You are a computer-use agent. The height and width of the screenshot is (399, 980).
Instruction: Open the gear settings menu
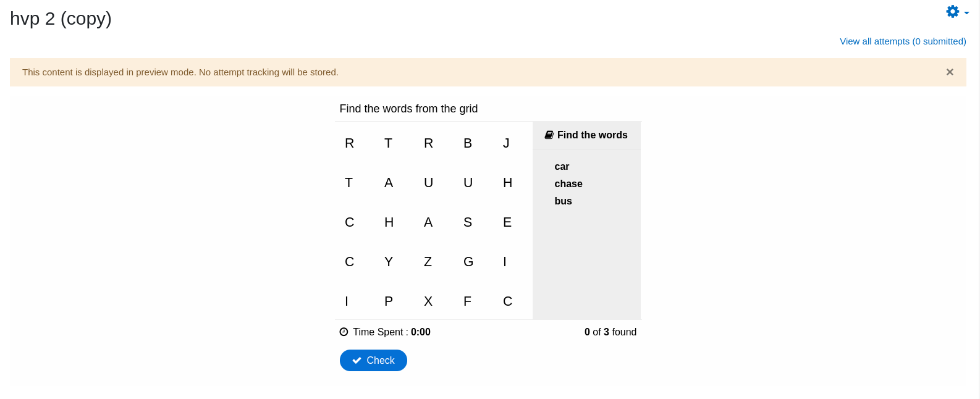coord(952,12)
